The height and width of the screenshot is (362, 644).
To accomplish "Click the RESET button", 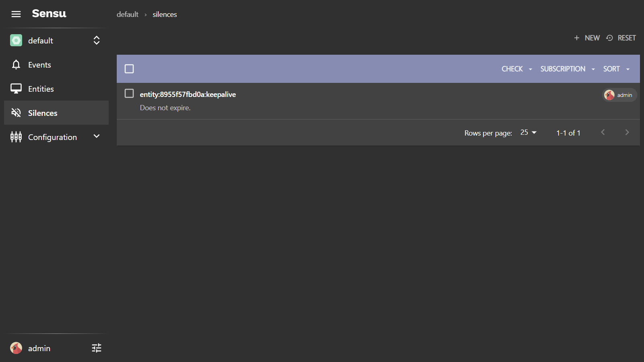I will click(621, 38).
